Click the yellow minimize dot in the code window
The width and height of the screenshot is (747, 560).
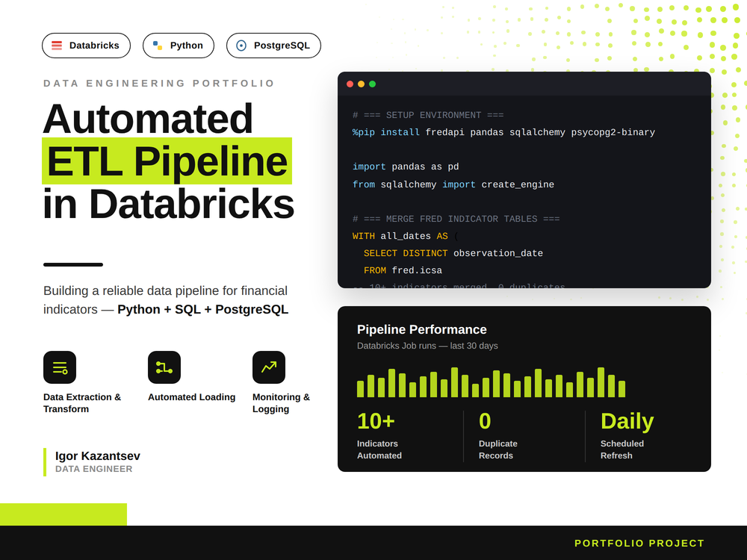point(361,84)
